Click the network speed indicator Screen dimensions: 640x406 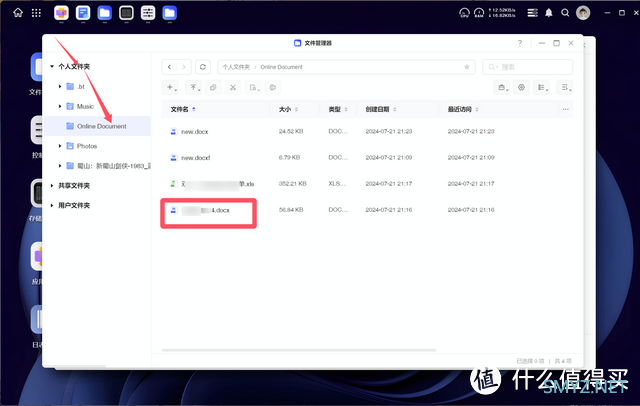[502, 13]
